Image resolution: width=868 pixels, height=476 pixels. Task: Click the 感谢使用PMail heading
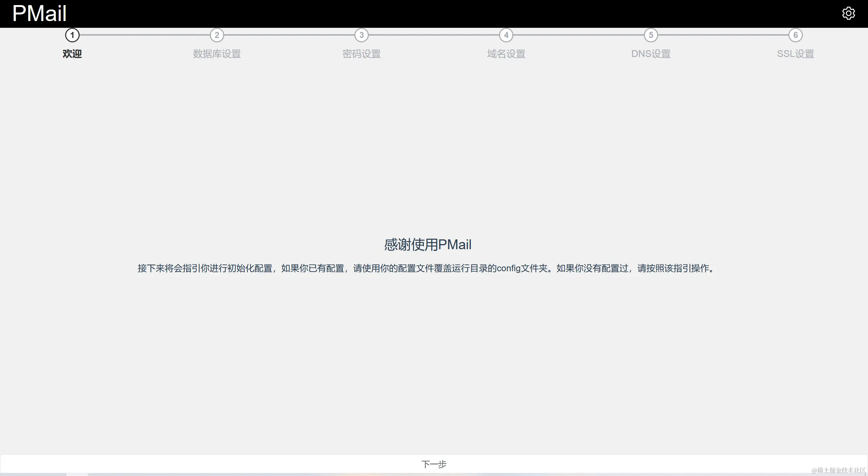pos(428,244)
